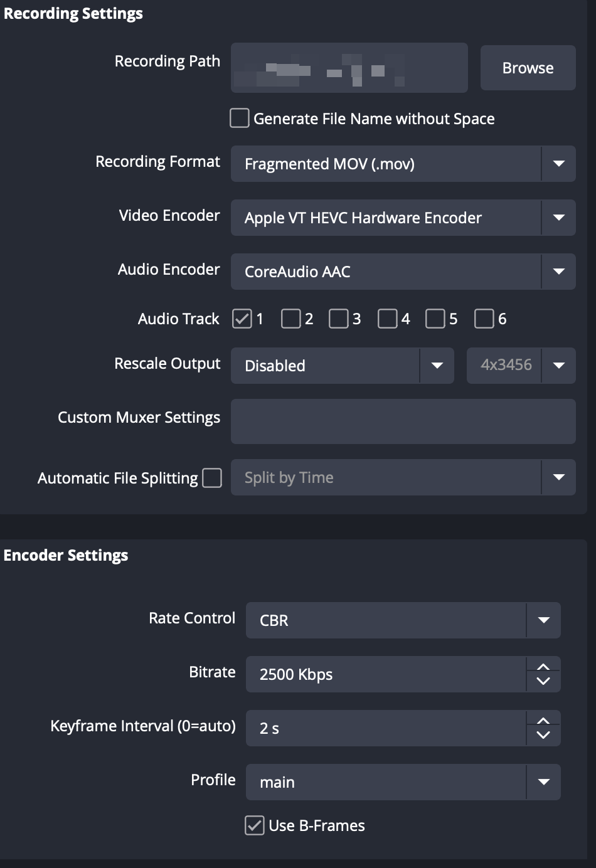Viewport: 596px width, 868px height.
Task: Click the Keyframe Interval (0=auto) label
Action: pyautogui.click(x=143, y=726)
